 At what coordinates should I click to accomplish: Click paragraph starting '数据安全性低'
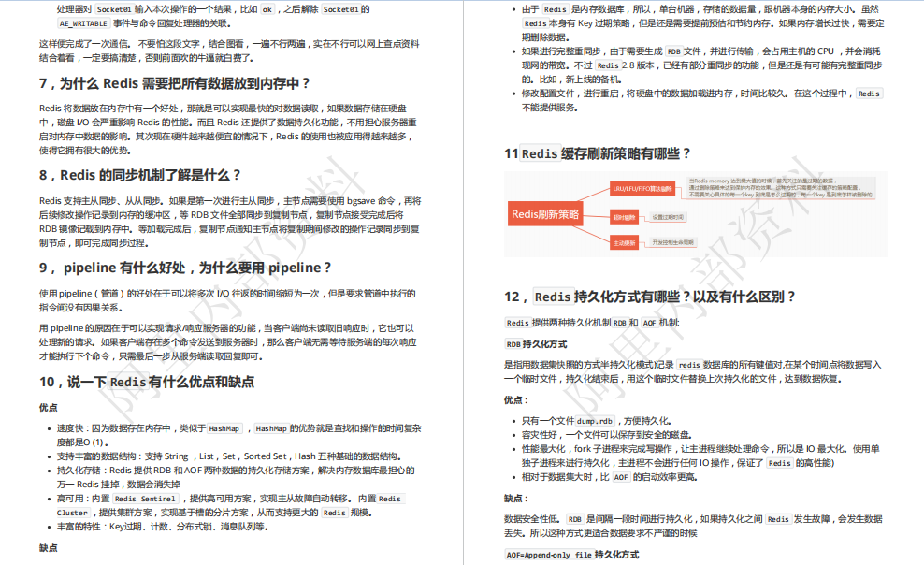click(694, 526)
